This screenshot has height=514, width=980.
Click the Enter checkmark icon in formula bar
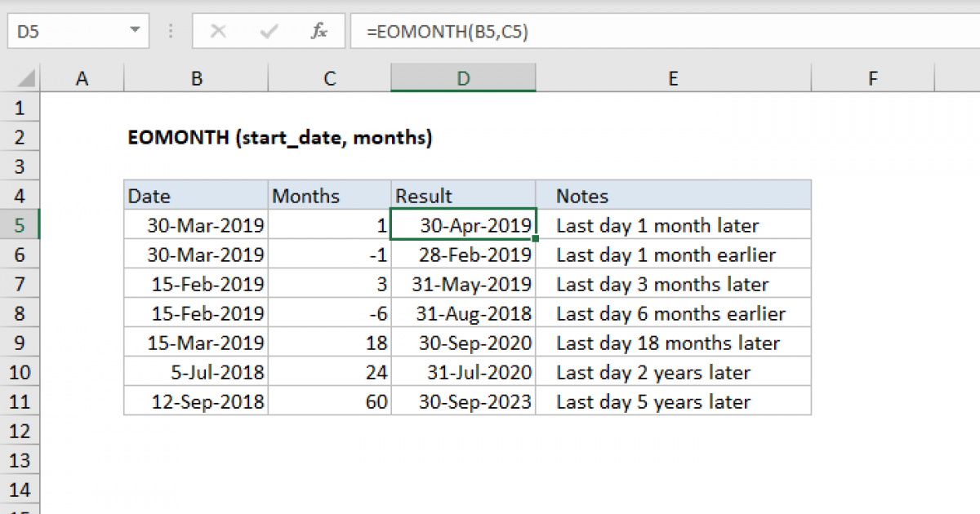268,31
